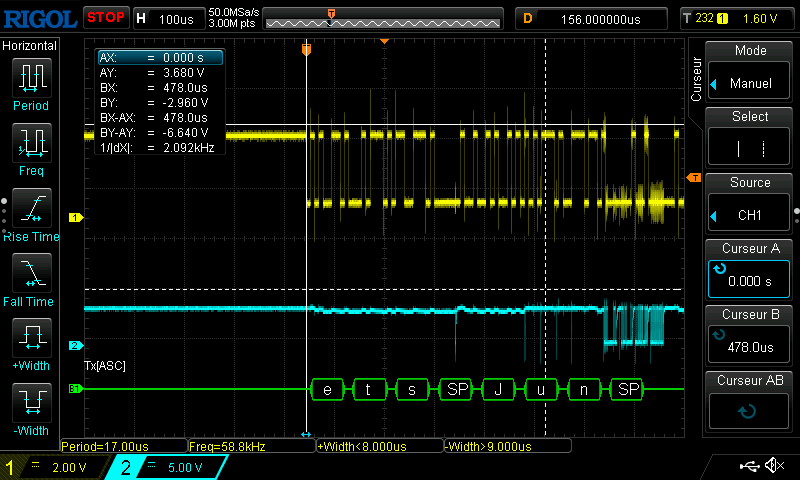This screenshot has width=800, height=480.
Task: Click the channel 2 ground marker
Action: click(76, 346)
